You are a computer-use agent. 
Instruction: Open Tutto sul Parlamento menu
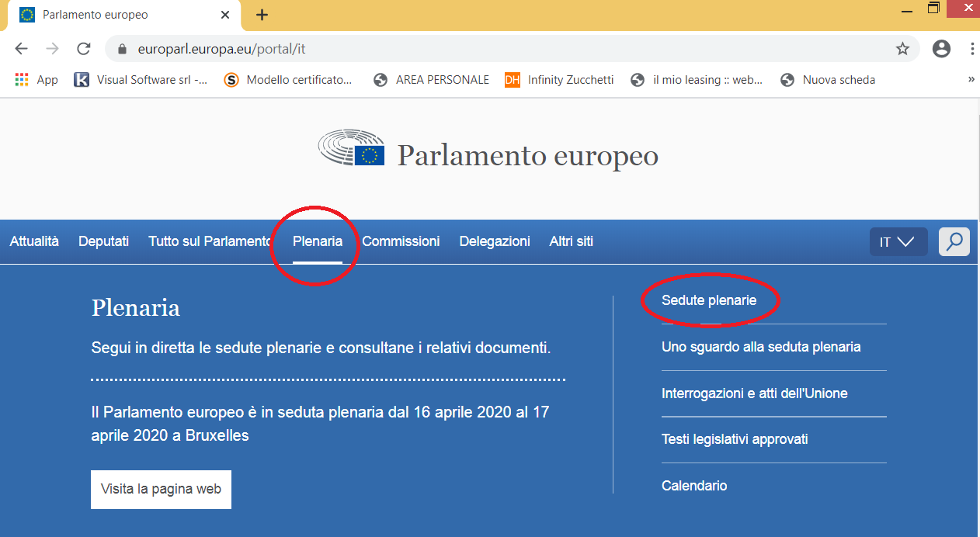210,241
